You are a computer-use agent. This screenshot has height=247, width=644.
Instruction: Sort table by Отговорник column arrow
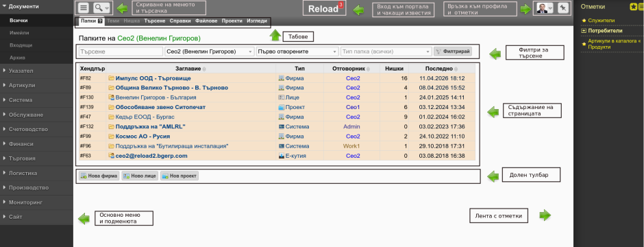[x=368, y=69]
